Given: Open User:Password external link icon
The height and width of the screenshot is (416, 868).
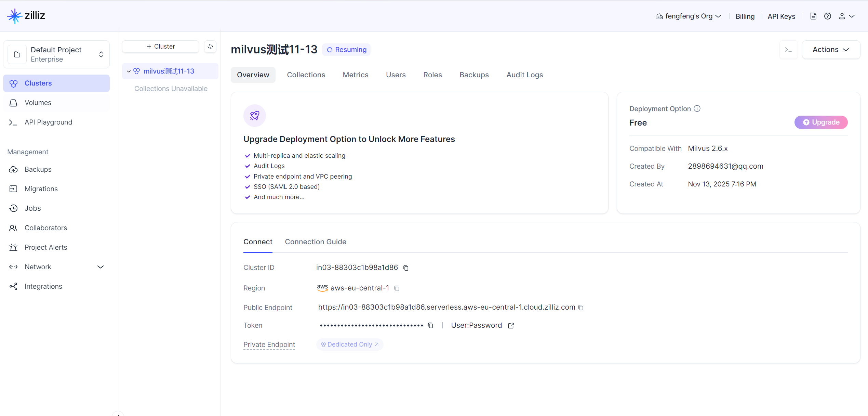Looking at the screenshot, I should 511,325.
